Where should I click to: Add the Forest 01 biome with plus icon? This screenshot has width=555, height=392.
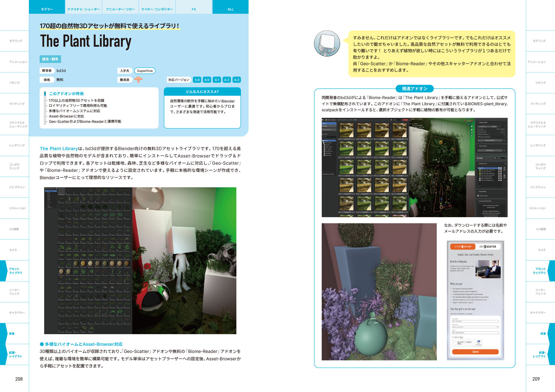pyautogui.click(x=357, y=212)
